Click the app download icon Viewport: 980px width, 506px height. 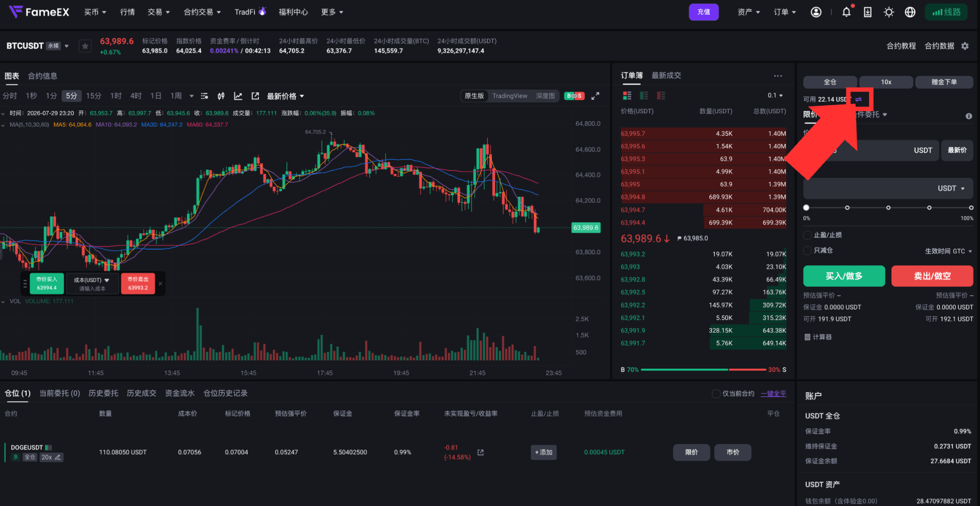pyautogui.click(x=868, y=12)
